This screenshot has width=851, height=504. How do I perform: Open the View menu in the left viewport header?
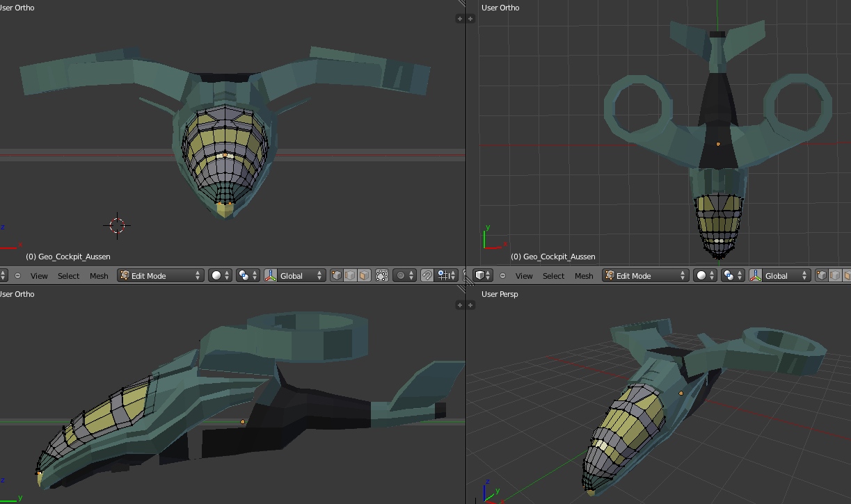click(x=39, y=276)
